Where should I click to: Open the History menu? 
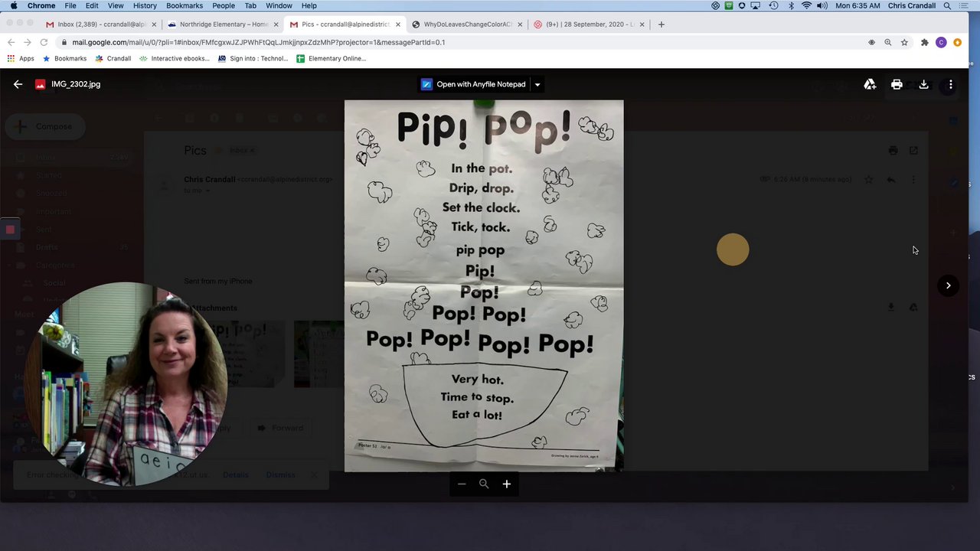click(145, 5)
